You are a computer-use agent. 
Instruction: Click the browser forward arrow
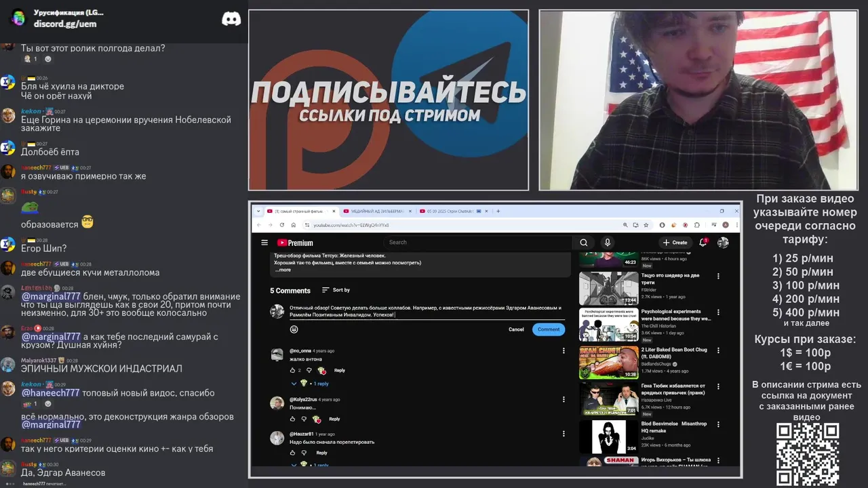click(269, 225)
